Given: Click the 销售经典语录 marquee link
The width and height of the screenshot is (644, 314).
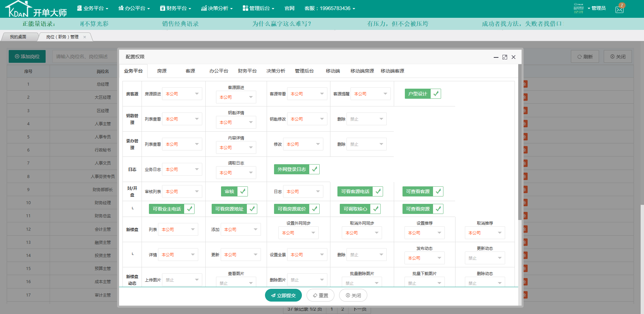Looking at the screenshot, I should pos(180,24).
